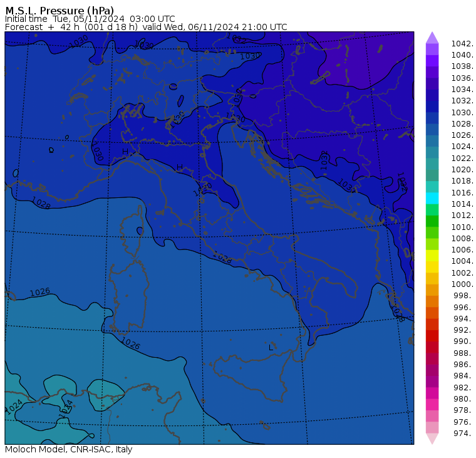Click the '994.' color scale label
This screenshot has height=458, width=476.
tap(463, 319)
